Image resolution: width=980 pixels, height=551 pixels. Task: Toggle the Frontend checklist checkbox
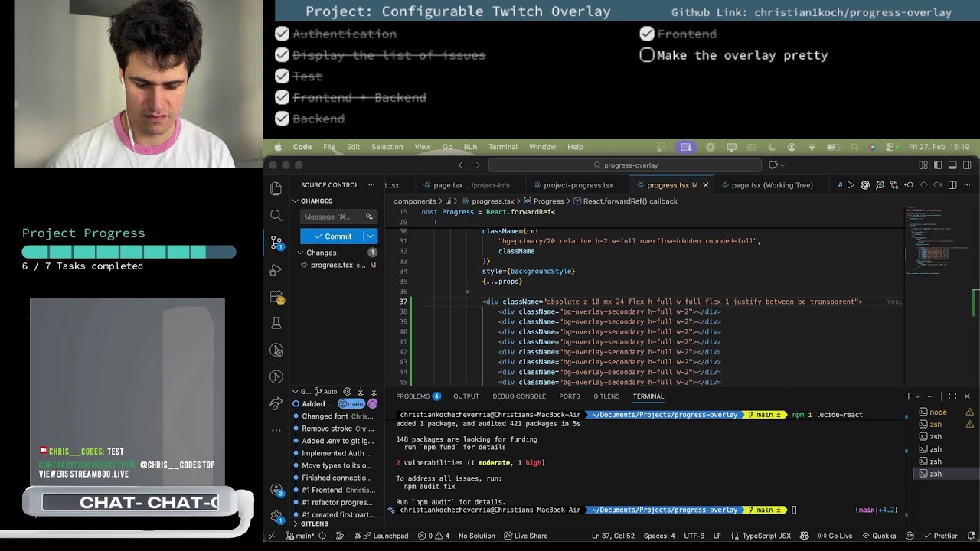point(647,34)
